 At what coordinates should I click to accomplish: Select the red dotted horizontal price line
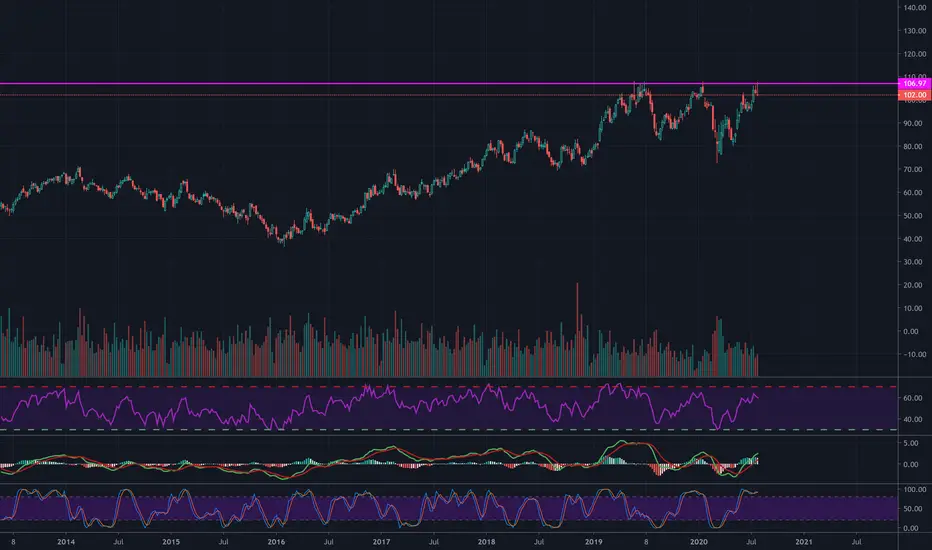(449, 95)
